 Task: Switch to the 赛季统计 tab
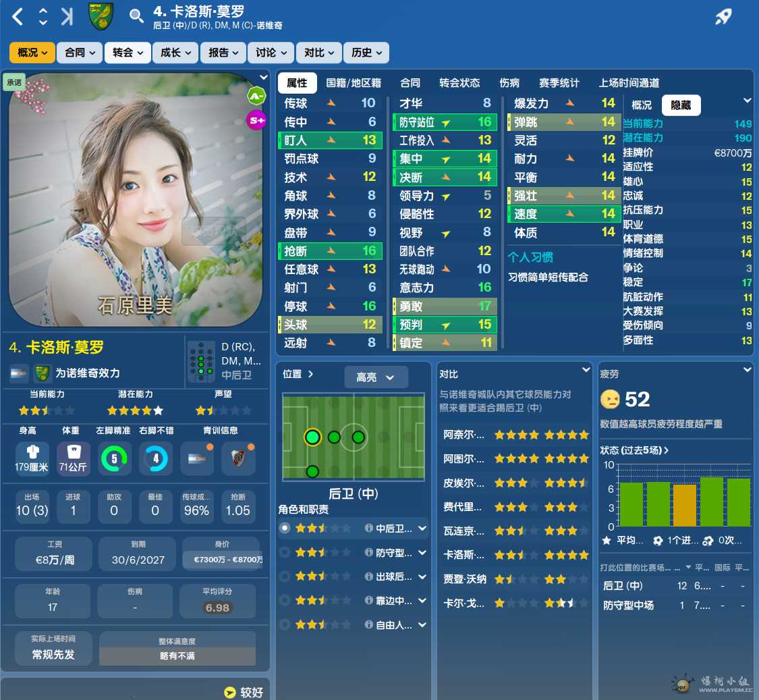pyautogui.click(x=559, y=83)
